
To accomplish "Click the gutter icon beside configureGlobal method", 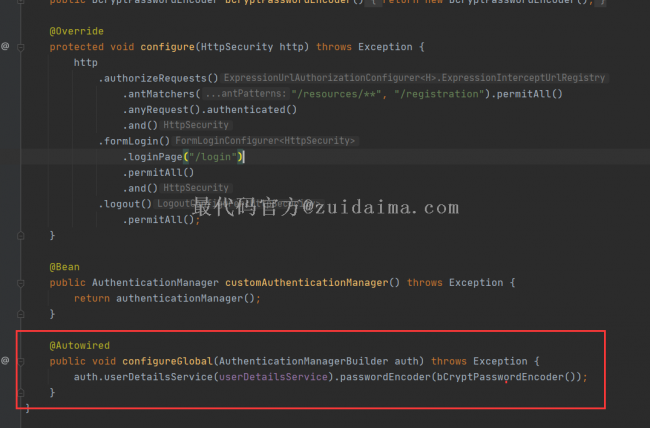I will coord(5,360).
